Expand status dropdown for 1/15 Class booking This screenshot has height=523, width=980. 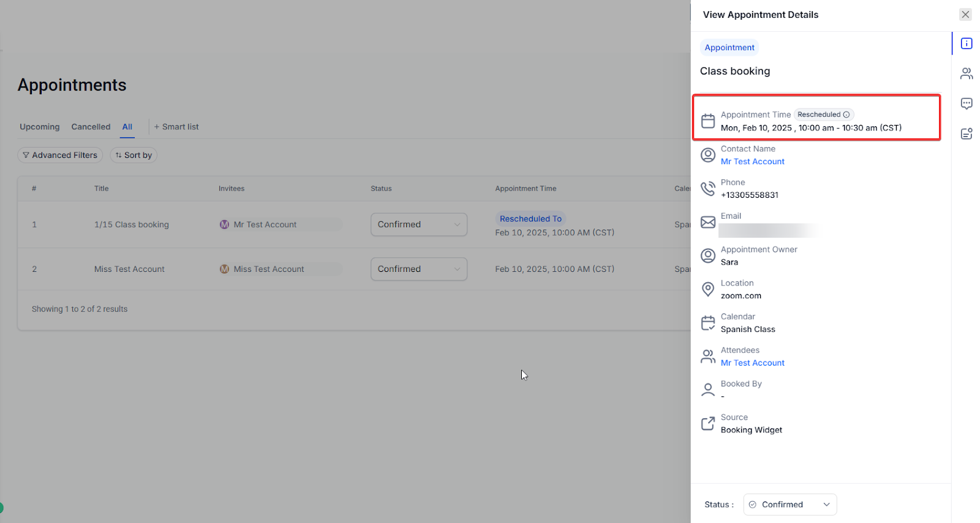click(419, 225)
